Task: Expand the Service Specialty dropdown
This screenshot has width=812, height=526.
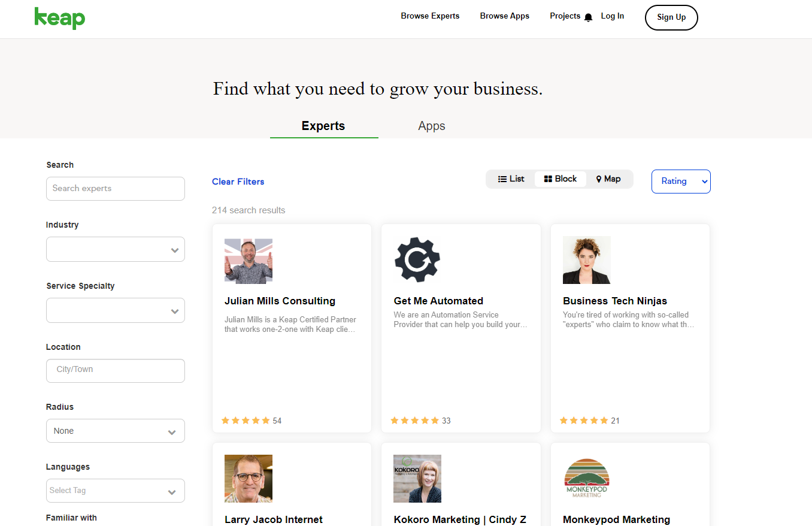Action: [116, 310]
